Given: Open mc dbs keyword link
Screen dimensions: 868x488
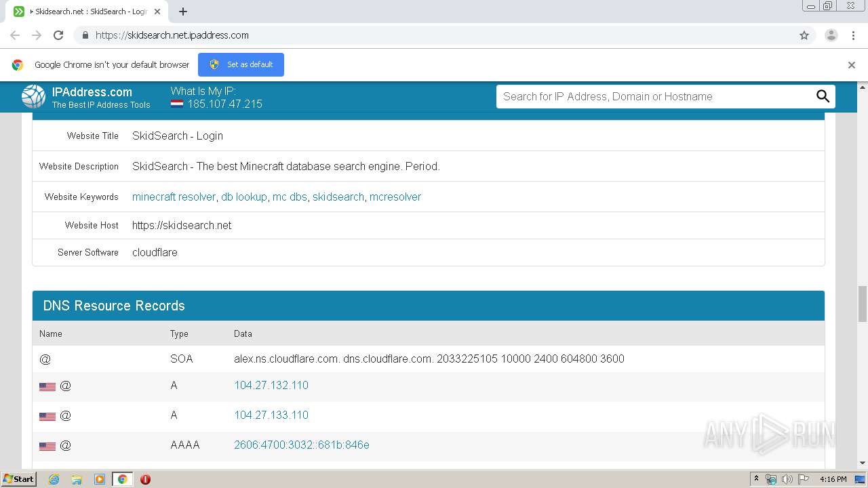Looking at the screenshot, I should 290,197.
